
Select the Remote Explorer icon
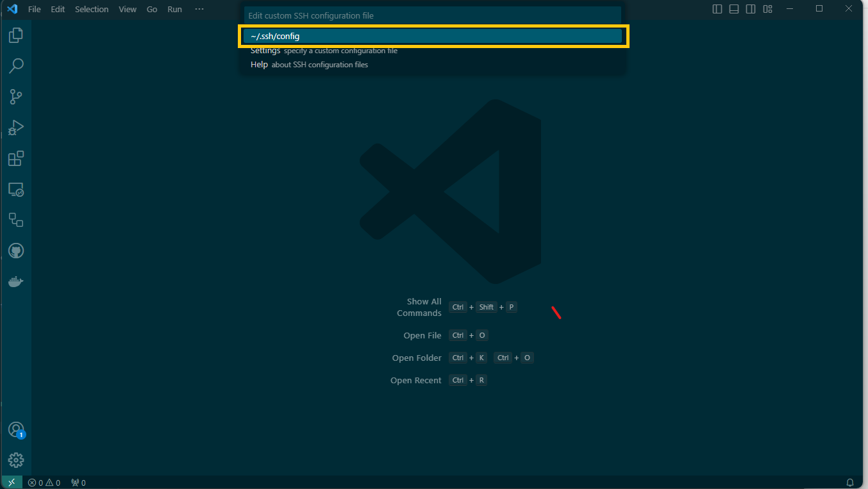click(x=16, y=189)
